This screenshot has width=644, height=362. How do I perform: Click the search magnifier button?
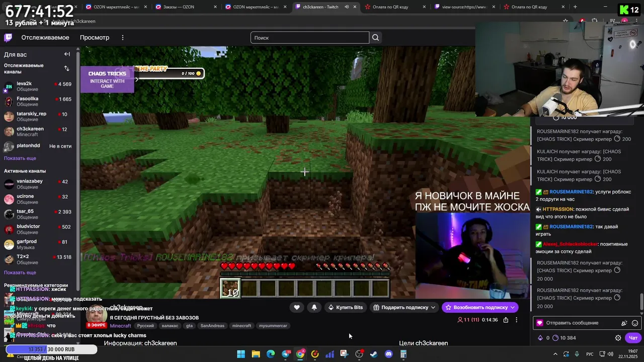click(375, 38)
